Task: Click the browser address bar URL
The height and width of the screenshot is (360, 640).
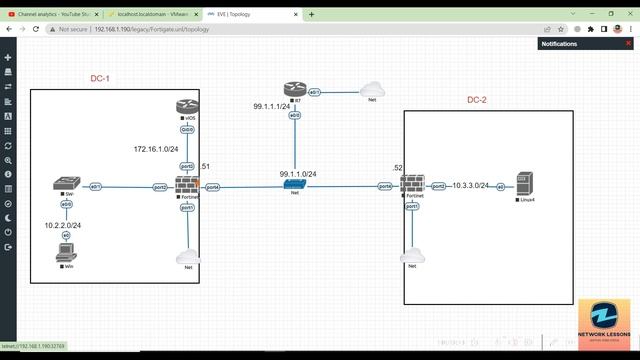Action: point(152,29)
